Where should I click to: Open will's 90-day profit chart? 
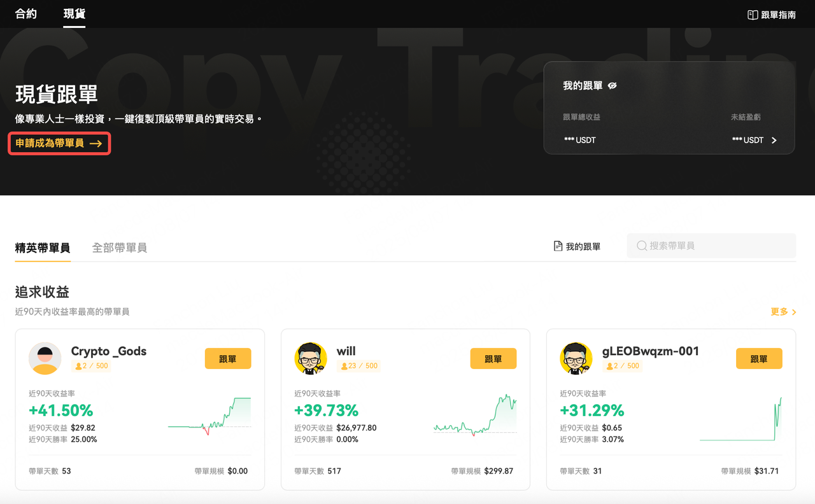[x=475, y=415]
